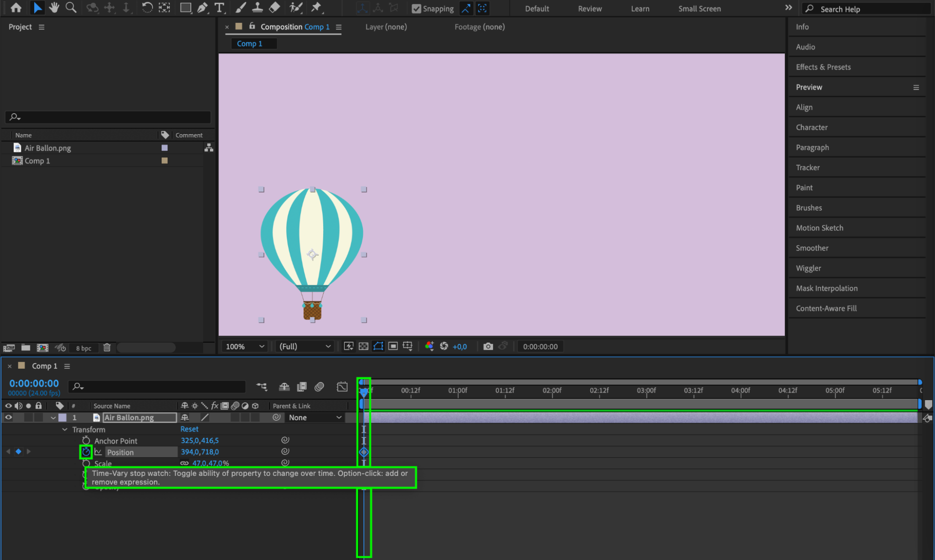Take snapshot with camera icon
This screenshot has width=935, height=560.
pyautogui.click(x=488, y=346)
